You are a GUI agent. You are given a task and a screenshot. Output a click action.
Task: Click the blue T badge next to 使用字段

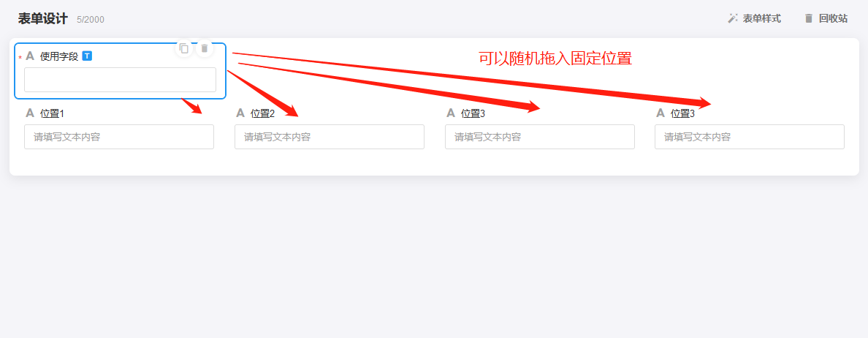[x=87, y=56]
